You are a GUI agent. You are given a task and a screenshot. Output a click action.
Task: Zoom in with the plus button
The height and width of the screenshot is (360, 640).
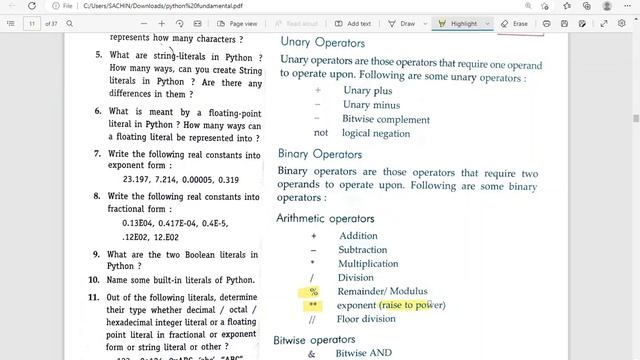(x=162, y=24)
